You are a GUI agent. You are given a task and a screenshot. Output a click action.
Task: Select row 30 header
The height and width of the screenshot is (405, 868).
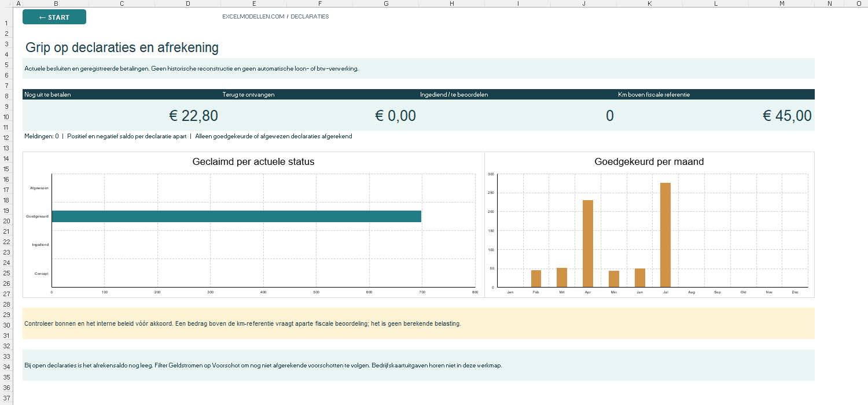coord(6,325)
